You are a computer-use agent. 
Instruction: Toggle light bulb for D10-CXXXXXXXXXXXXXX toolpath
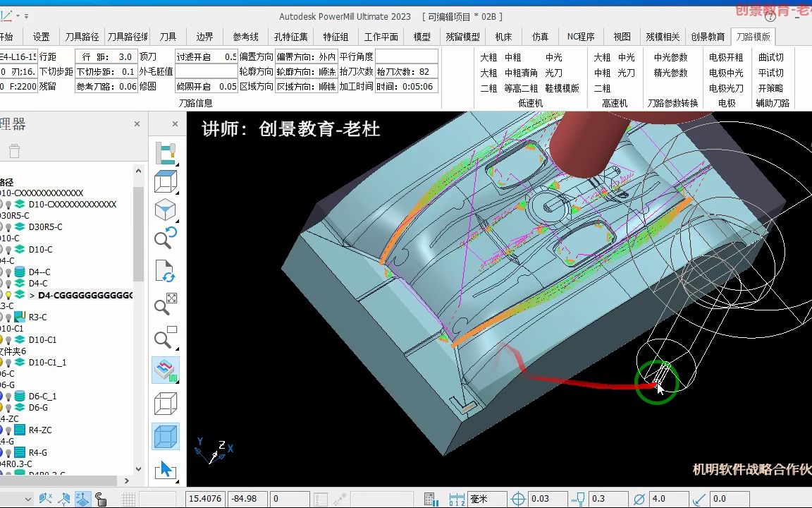coord(8,204)
